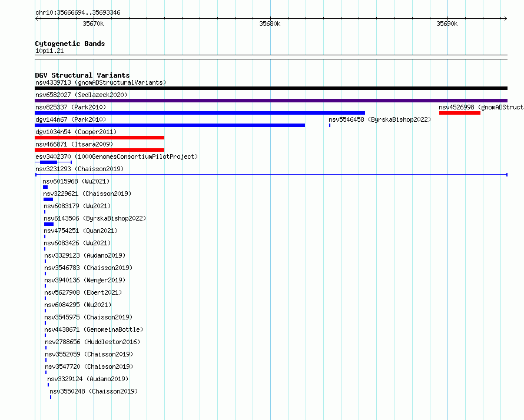Open dgv144n67 Park2010 variant label

point(71,119)
